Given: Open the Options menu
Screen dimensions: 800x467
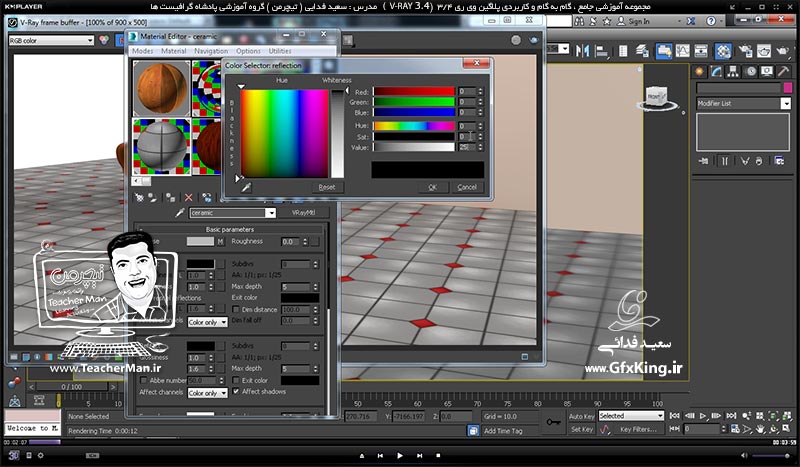Looking at the screenshot, I should pos(248,51).
